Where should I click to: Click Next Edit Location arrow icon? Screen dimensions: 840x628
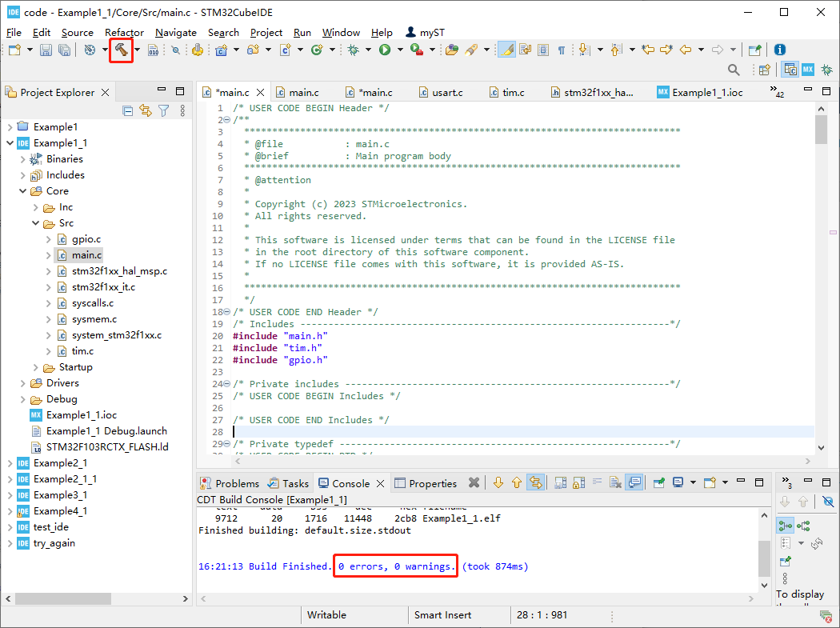point(666,50)
